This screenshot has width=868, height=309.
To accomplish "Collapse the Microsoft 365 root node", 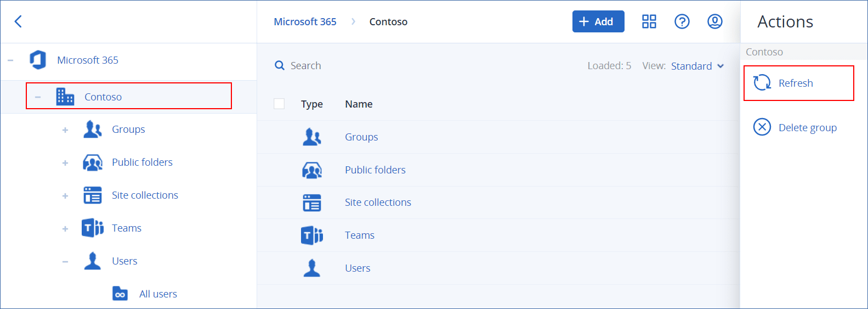I will [x=10, y=60].
